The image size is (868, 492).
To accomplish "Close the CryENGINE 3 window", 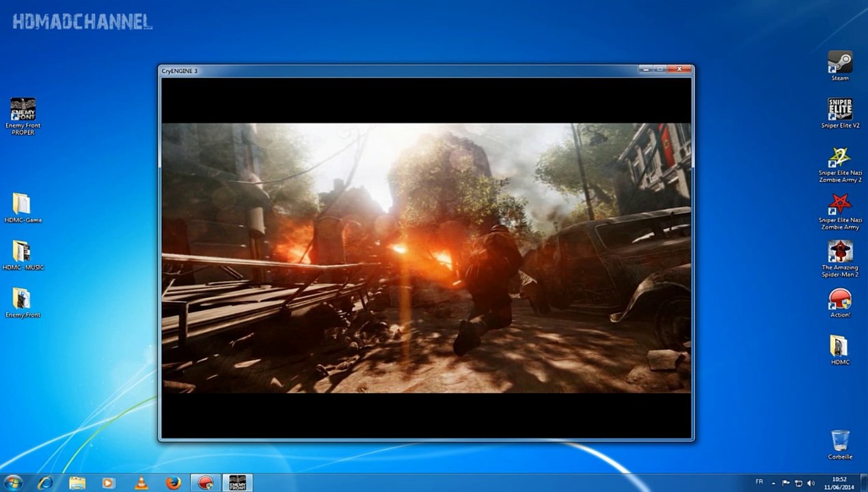I will (679, 69).
